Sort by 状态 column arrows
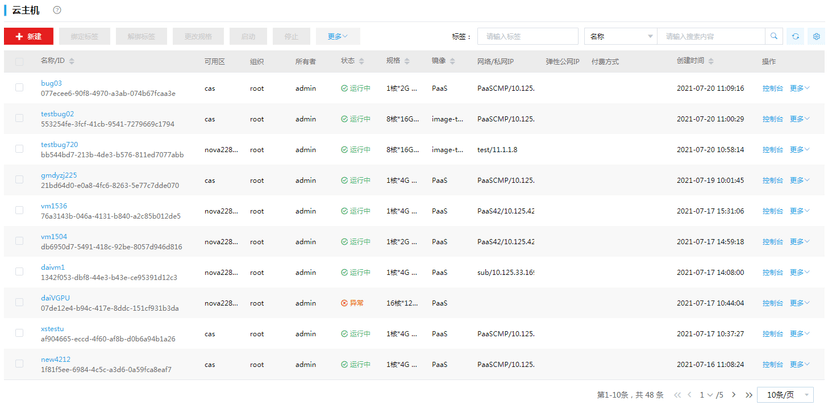Screen dimensions: 828x406 [362, 62]
